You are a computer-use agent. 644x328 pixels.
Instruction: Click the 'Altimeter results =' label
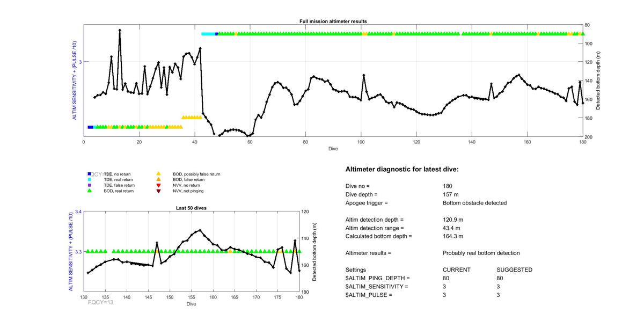click(x=369, y=253)
